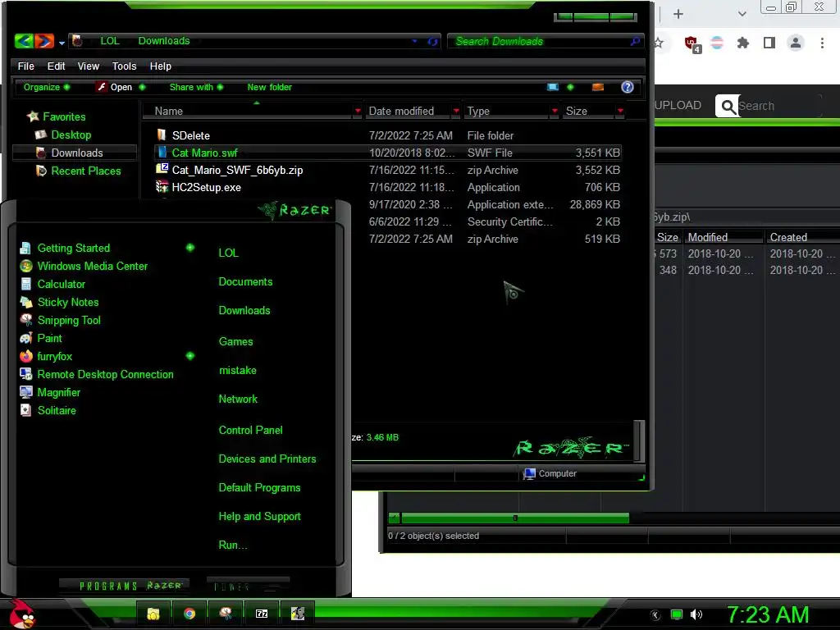Viewport: 840px width, 630px height.
Task: Open Date modified column filter dropdown
Action: (456, 111)
